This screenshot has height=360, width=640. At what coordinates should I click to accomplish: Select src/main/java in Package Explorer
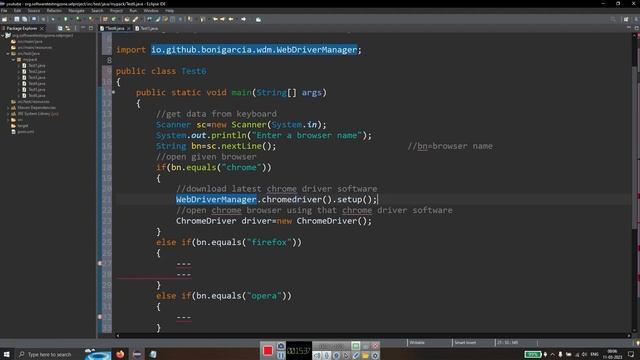click(30, 42)
